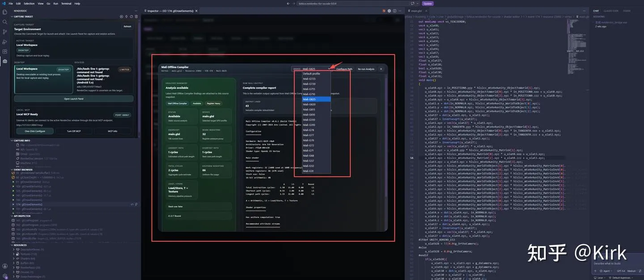The height and width of the screenshot is (280, 644).
Task: Open the Extensions view
Action: tap(5, 51)
